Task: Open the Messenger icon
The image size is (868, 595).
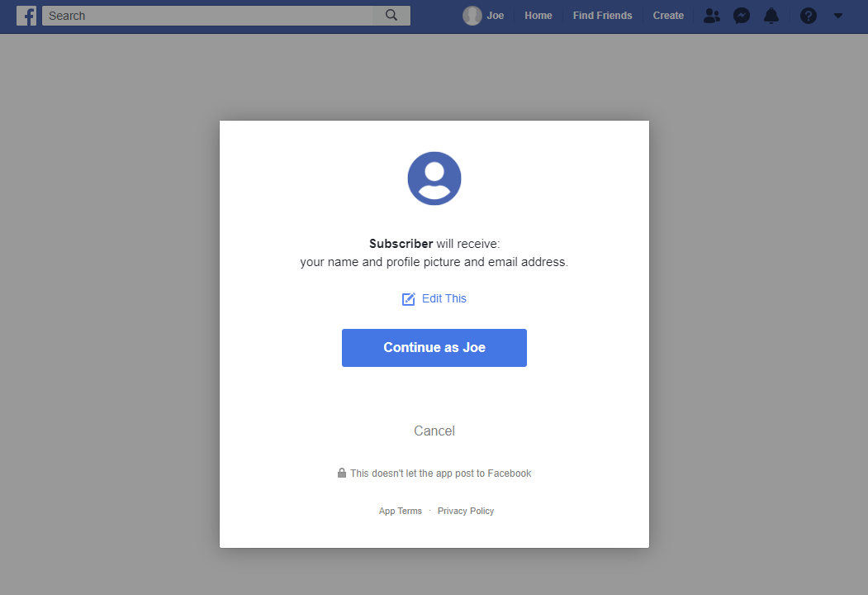Action: click(x=742, y=16)
